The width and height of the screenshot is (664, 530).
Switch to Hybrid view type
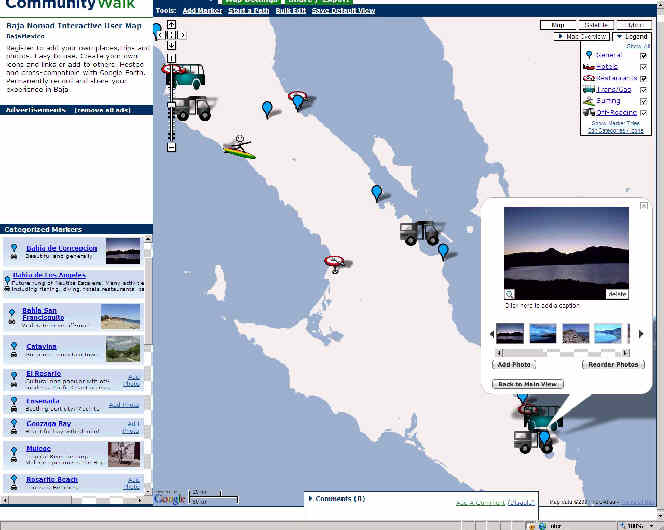point(634,25)
